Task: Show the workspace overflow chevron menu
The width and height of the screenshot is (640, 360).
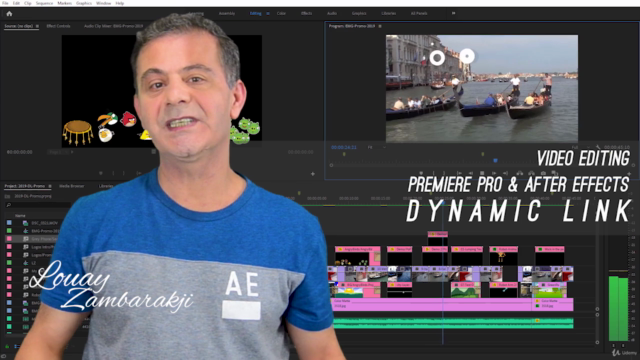Action: pyautogui.click(x=453, y=13)
